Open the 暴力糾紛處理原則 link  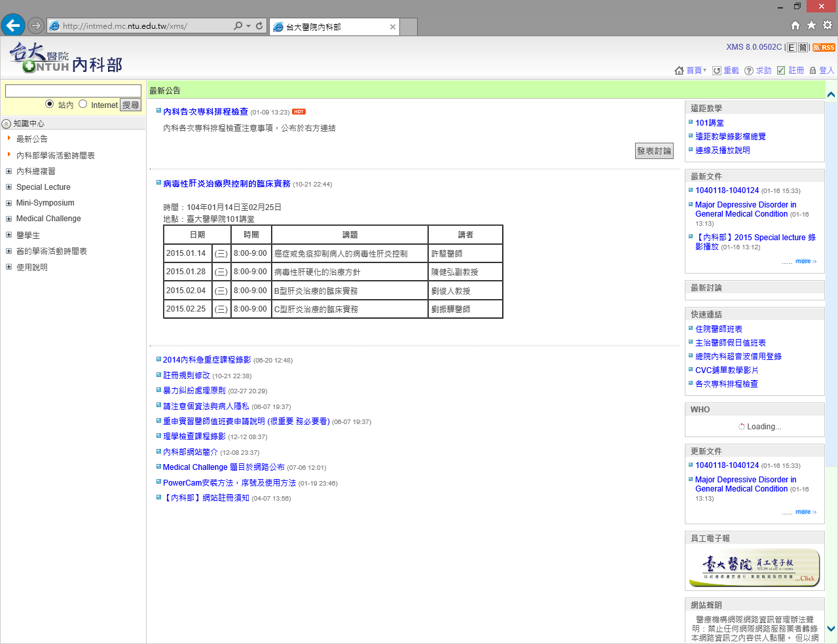coord(194,391)
